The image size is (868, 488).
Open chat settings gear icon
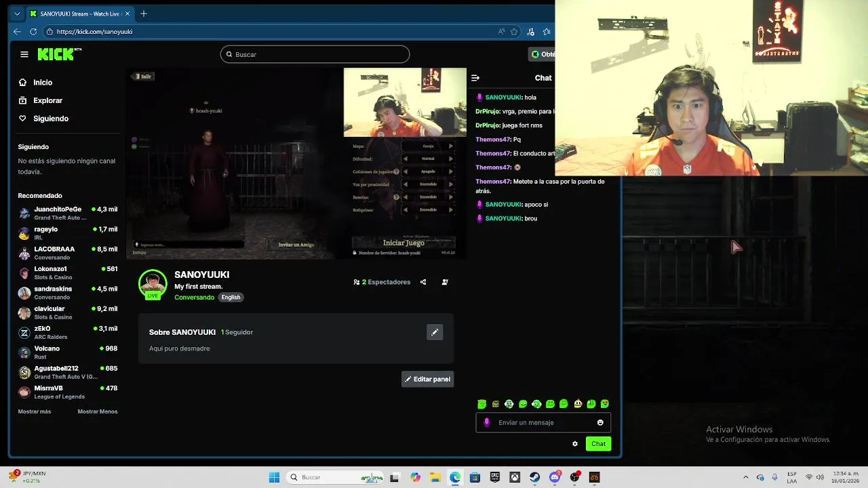pos(575,444)
